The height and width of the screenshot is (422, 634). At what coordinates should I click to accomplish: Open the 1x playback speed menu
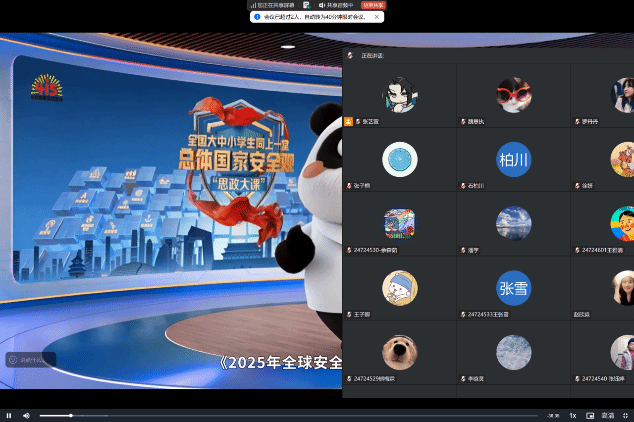click(573, 415)
